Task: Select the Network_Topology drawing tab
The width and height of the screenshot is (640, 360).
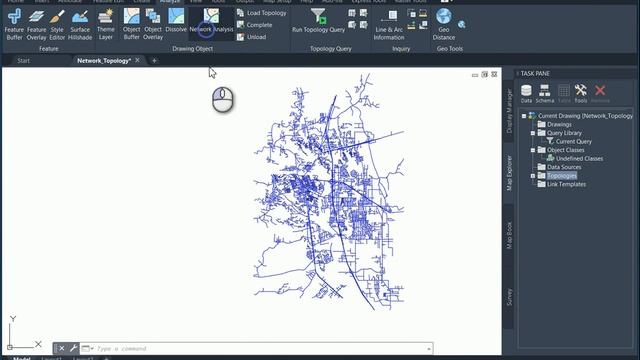Action: pyautogui.click(x=104, y=60)
